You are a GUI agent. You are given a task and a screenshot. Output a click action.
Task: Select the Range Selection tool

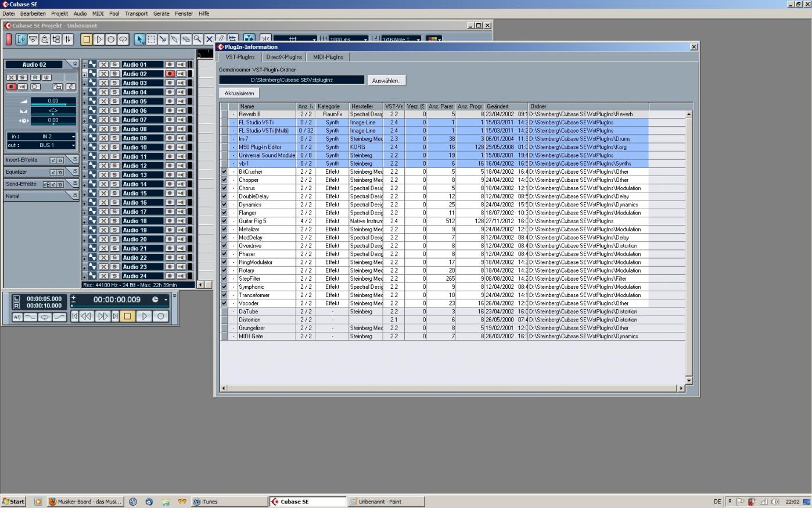[151, 40]
